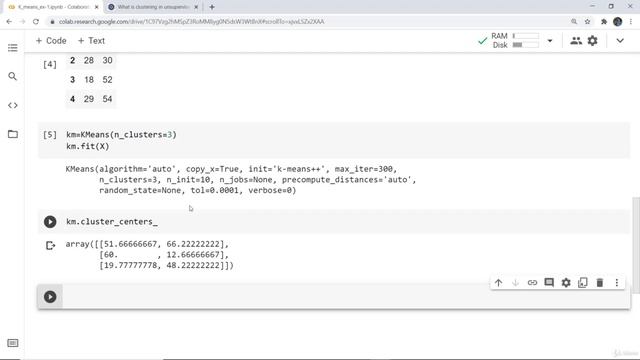Reload the Colab page
The width and height of the screenshot is (640, 360).
(x=36, y=22)
